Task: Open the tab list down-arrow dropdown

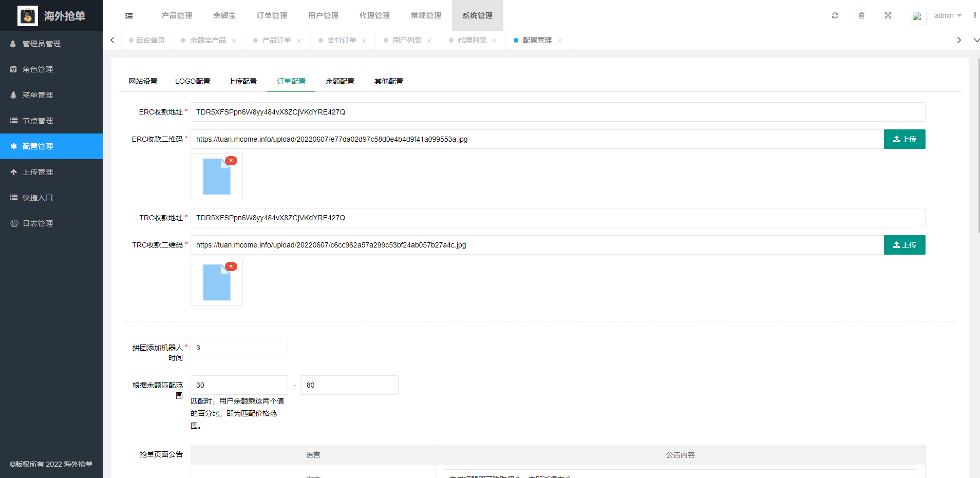Action: coord(975,40)
